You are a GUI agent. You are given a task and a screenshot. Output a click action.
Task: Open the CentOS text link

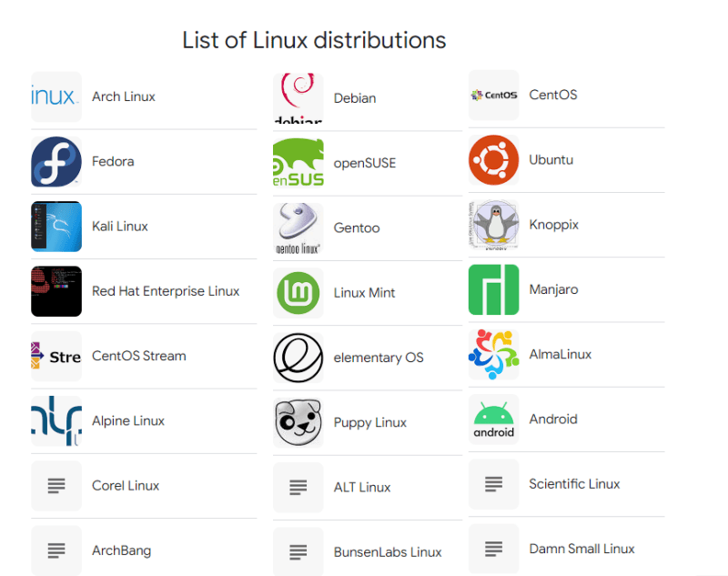click(553, 95)
